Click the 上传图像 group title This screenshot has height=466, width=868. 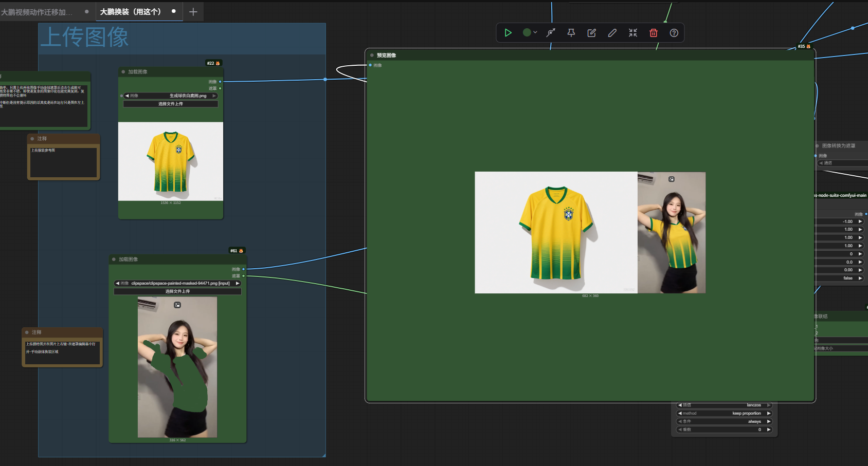point(84,37)
